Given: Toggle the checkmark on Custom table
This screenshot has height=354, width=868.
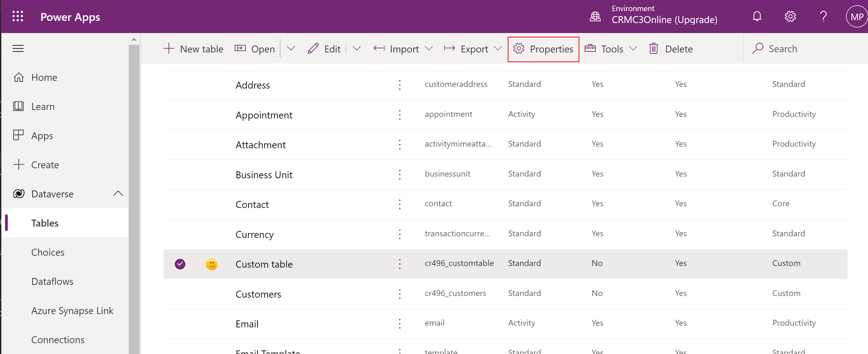Looking at the screenshot, I should tap(180, 263).
